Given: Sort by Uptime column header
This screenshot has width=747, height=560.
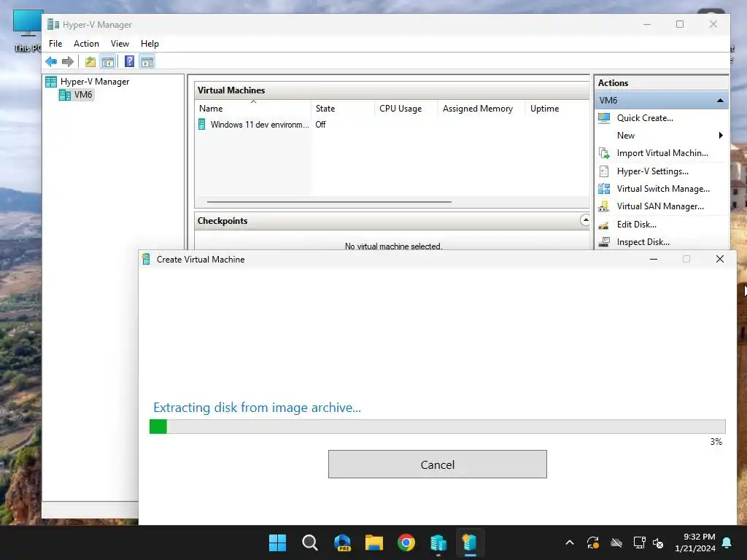Looking at the screenshot, I should (x=557, y=109).
